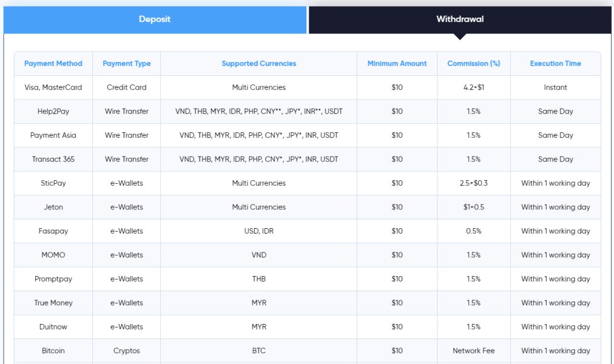Click the Supported Currencies column header
The width and height of the screenshot is (614, 364).
point(259,64)
